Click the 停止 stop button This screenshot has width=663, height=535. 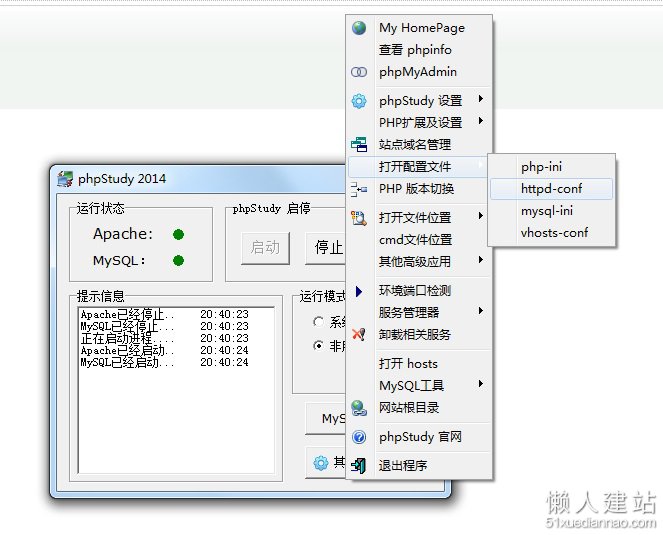coord(326,248)
